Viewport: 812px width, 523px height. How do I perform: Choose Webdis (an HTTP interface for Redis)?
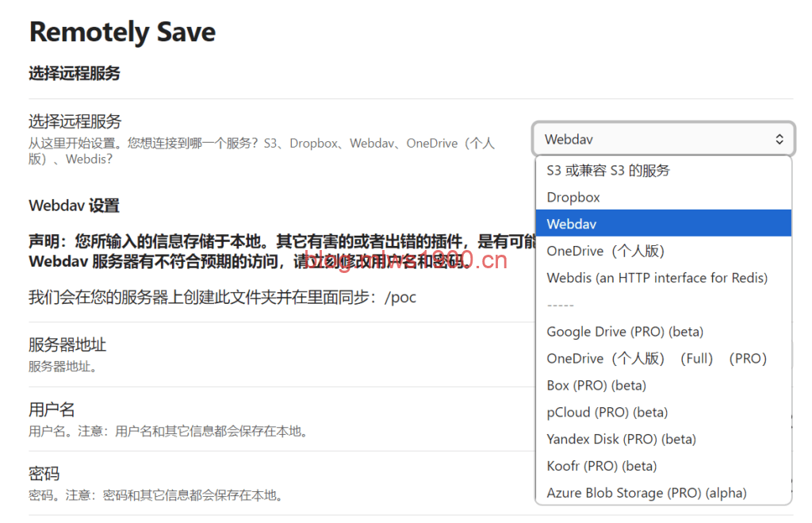[657, 278]
